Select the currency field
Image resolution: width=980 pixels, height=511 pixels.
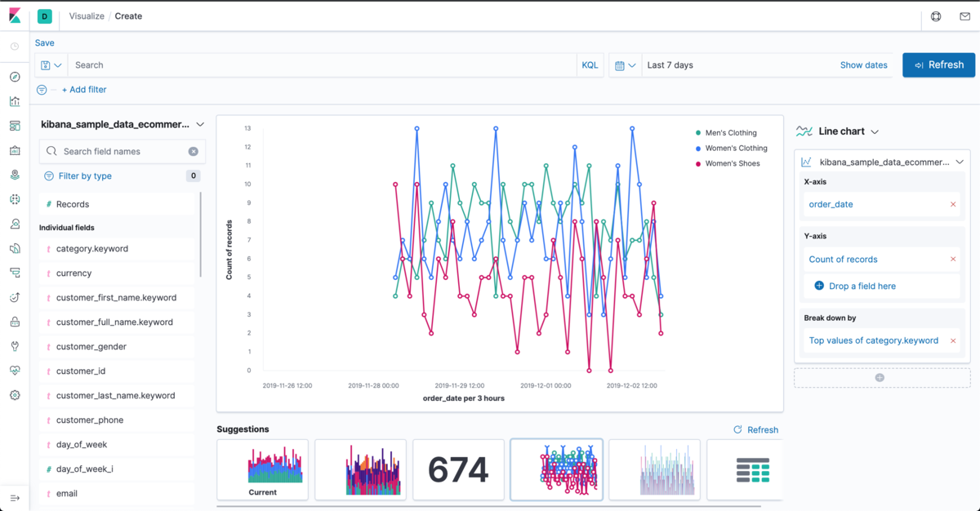point(118,273)
